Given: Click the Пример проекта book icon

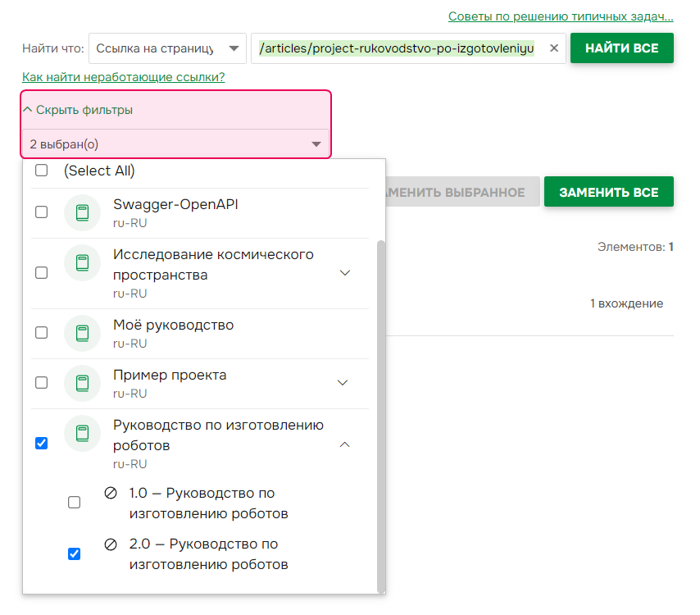Looking at the screenshot, I should pos(82,383).
